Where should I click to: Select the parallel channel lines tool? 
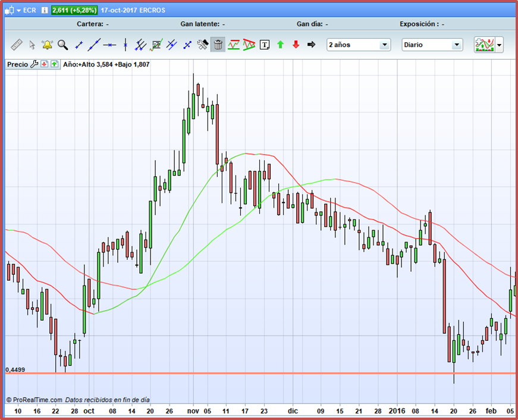click(171, 45)
